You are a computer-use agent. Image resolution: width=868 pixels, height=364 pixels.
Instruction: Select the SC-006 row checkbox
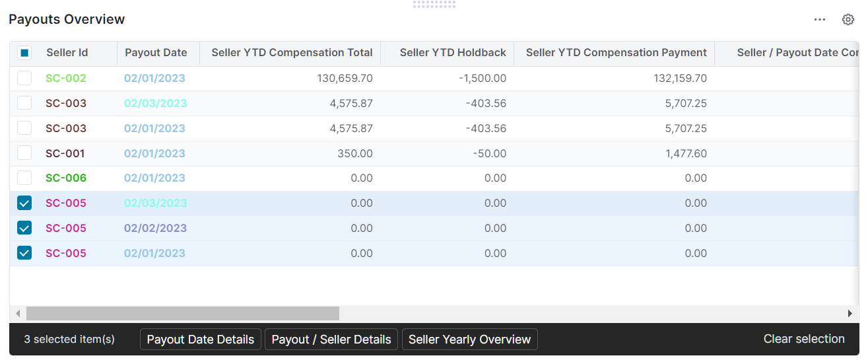24,178
